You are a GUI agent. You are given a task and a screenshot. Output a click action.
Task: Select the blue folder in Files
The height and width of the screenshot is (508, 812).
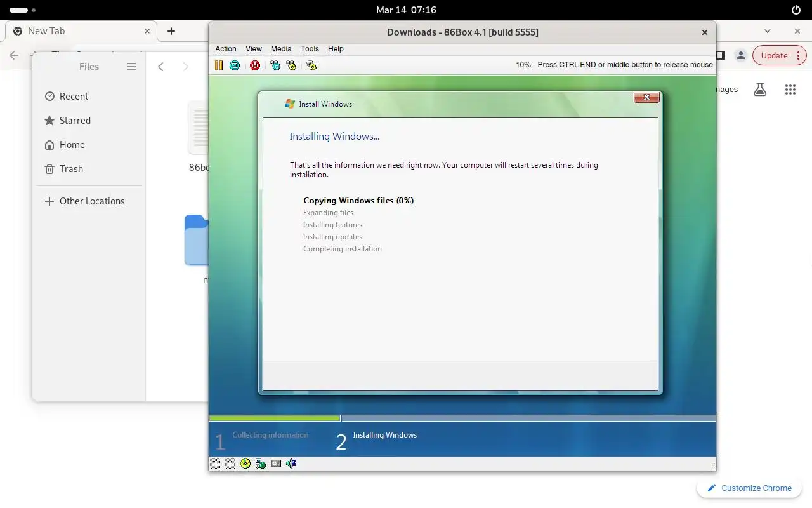[x=197, y=240]
